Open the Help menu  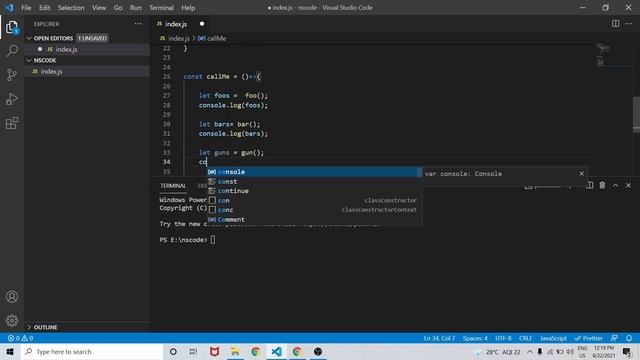(188, 7)
